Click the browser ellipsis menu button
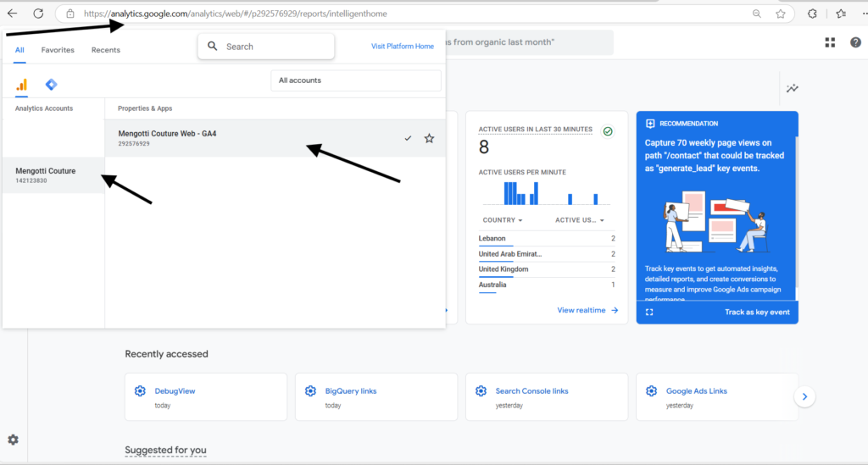Screen dimensions: 868x465 pyautogui.click(x=864, y=14)
